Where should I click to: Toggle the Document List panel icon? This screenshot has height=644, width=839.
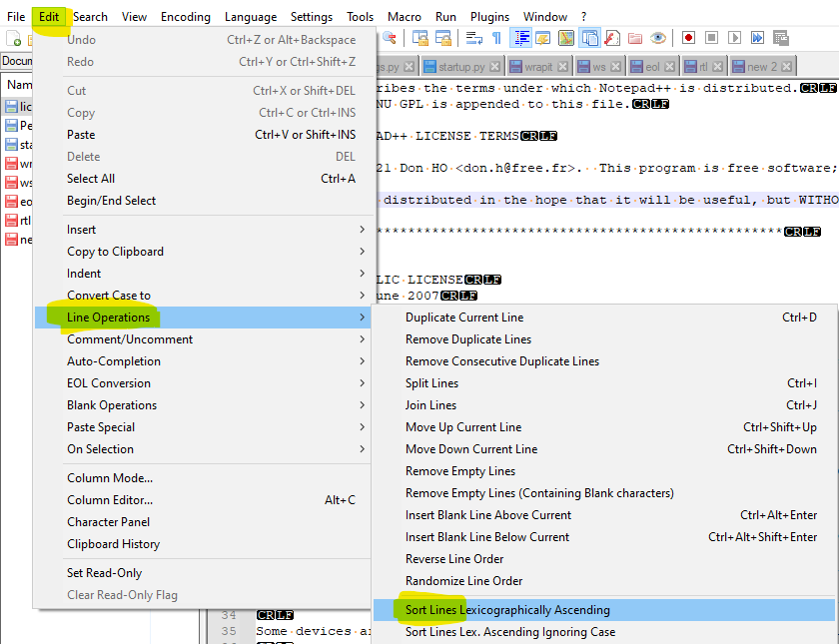coord(589,38)
